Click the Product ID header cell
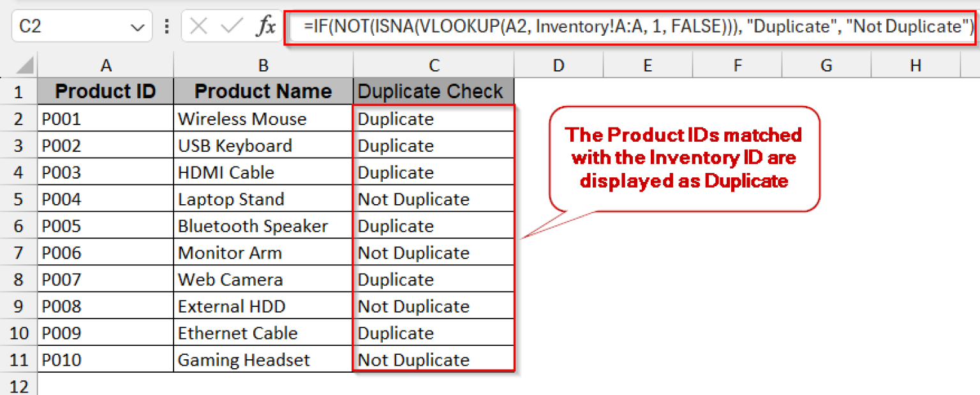Image resolution: width=980 pixels, height=395 pixels. tap(106, 91)
